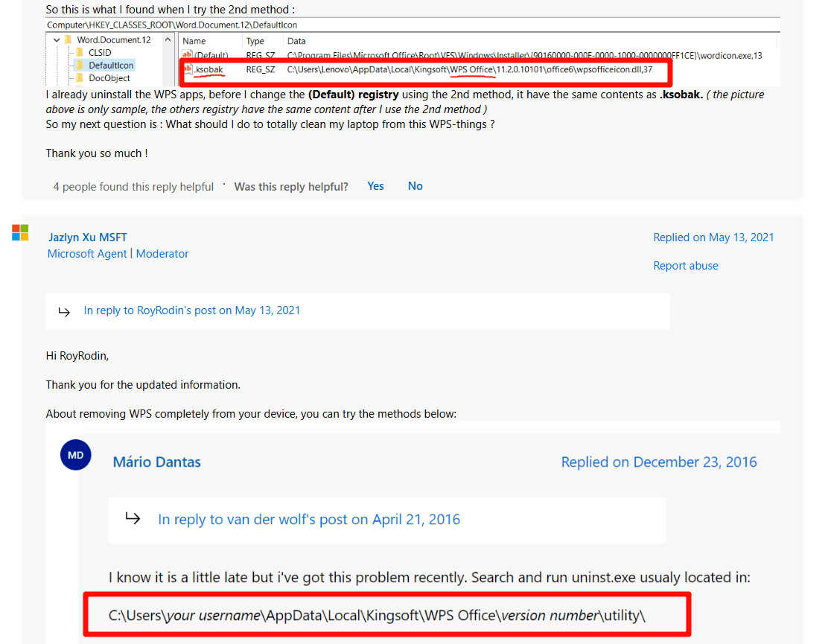The width and height of the screenshot is (828, 644).
Task: Click the wordicon.exe,13 data value
Action: [x=524, y=55]
